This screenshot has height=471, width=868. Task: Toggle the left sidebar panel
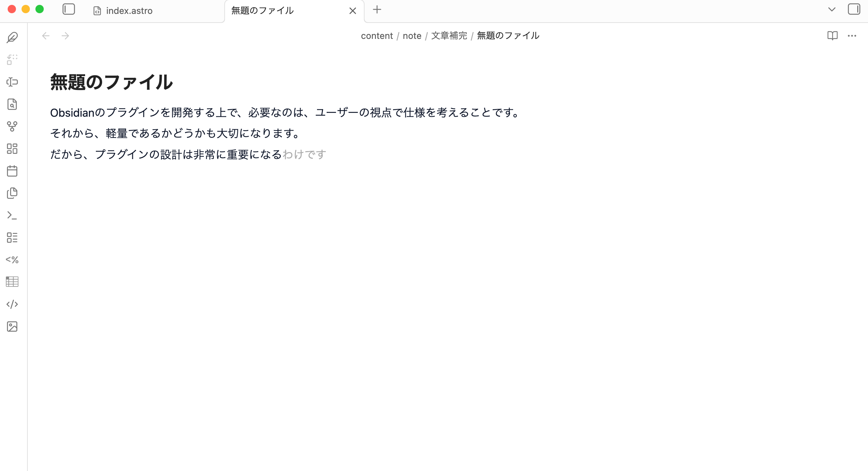[69, 9]
